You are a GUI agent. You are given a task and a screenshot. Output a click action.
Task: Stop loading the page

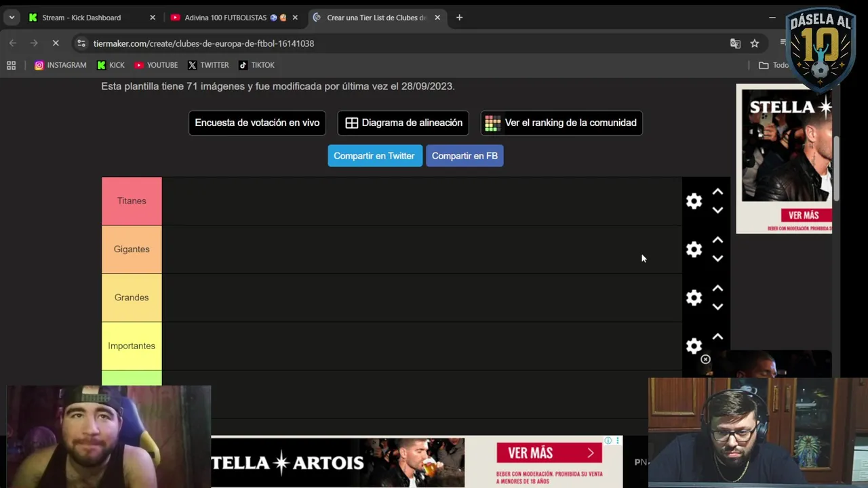tap(56, 43)
